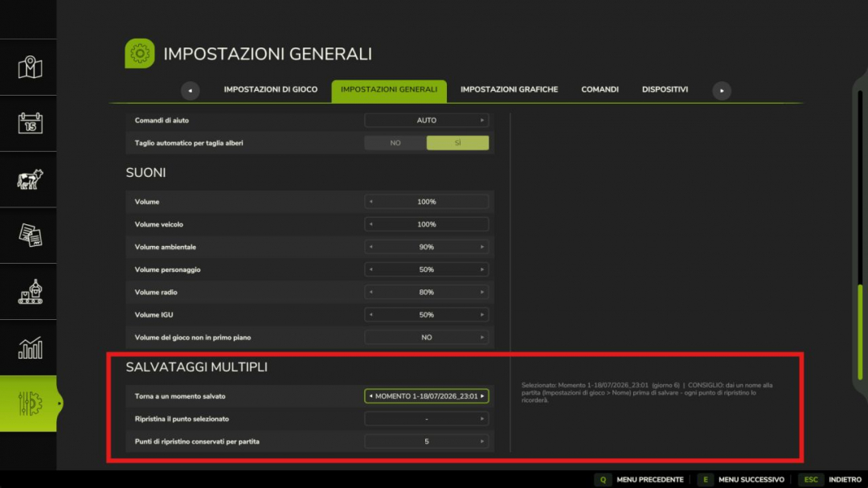Select the settings sliders sidebar icon
The image size is (868, 488).
click(x=30, y=404)
